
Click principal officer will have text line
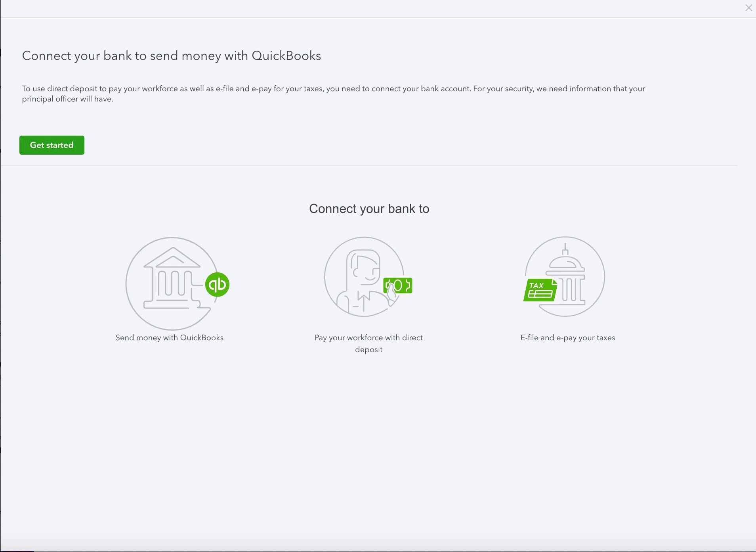pyautogui.click(x=67, y=99)
